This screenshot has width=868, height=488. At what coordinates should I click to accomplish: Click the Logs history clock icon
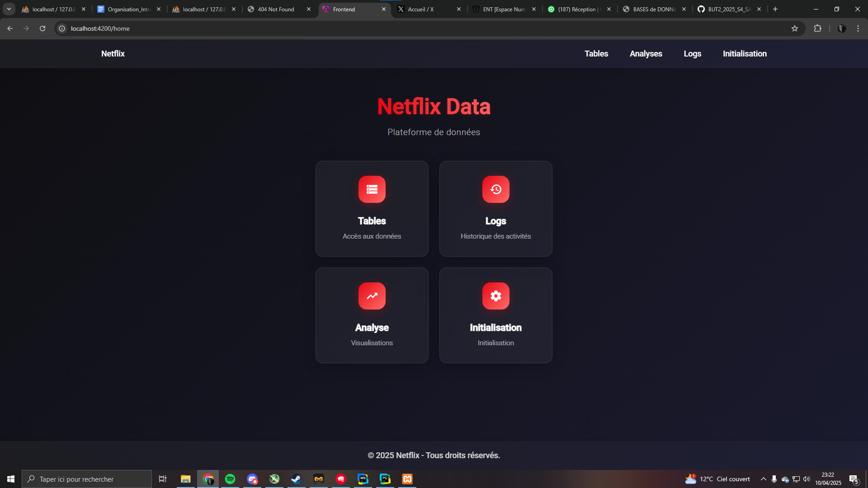tap(496, 189)
